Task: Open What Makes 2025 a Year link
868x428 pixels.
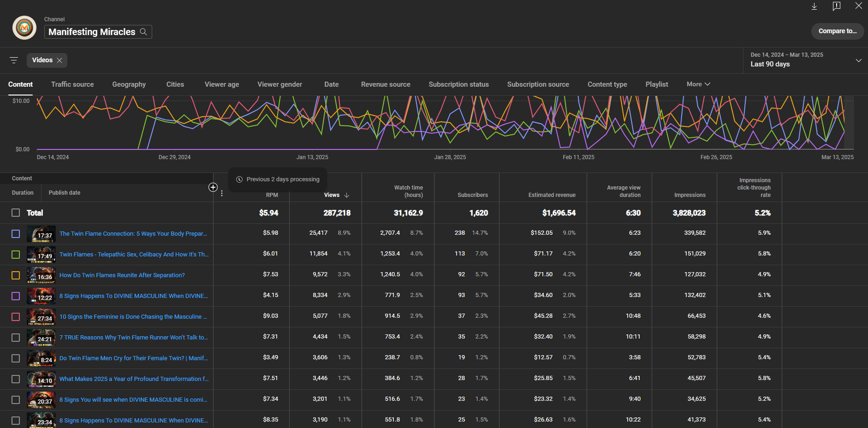Action: 134,379
